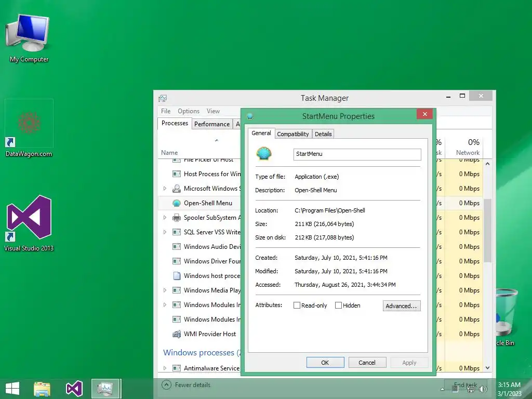The width and height of the screenshot is (532, 399).
Task: Click the Microsoft Windows Search process icon
Action: click(x=177, y=188)
